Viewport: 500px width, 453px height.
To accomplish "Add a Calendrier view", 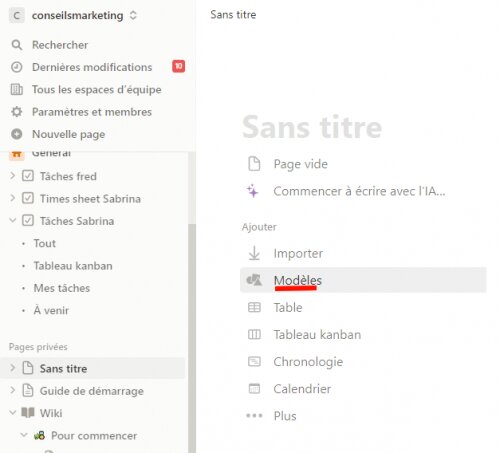I will pyautogui.click(x=302, y=389).
